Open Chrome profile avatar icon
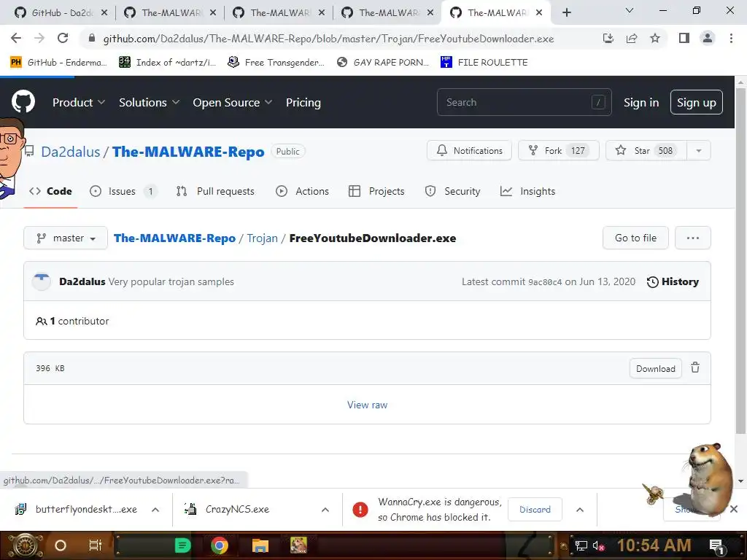The height and width of the screenshot is (560, 747). 708,38
